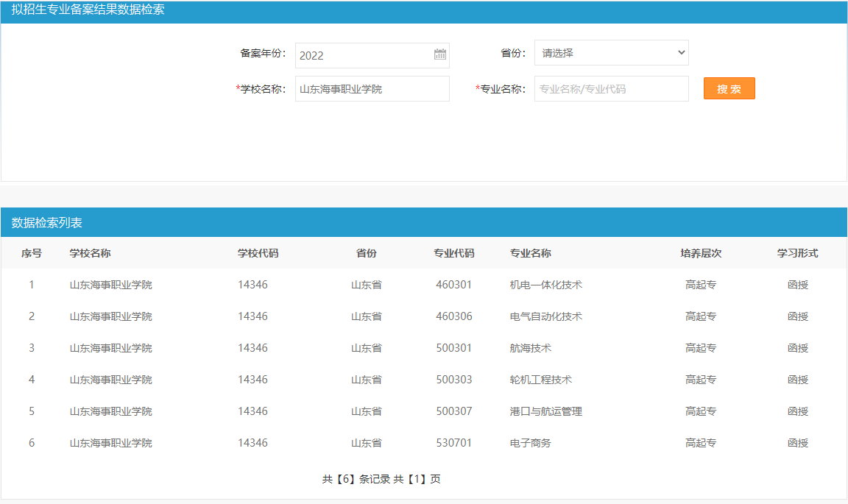Select the 轮机工程技术 major cell
The image size is (848, 504).
(540, 380)
